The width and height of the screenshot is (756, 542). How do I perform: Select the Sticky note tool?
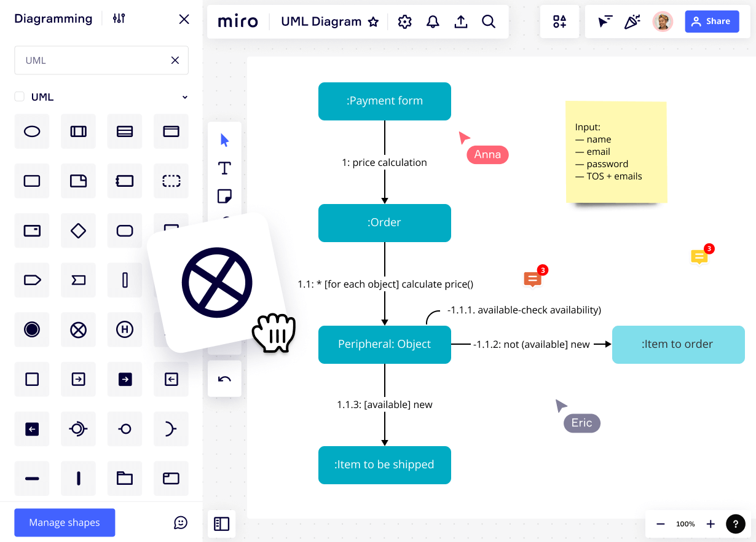224,196
